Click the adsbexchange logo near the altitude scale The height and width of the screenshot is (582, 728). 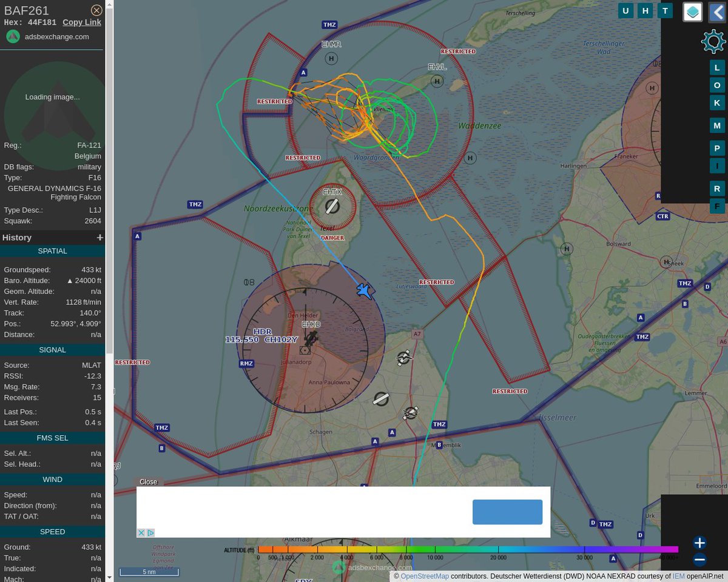click(337, 567)
